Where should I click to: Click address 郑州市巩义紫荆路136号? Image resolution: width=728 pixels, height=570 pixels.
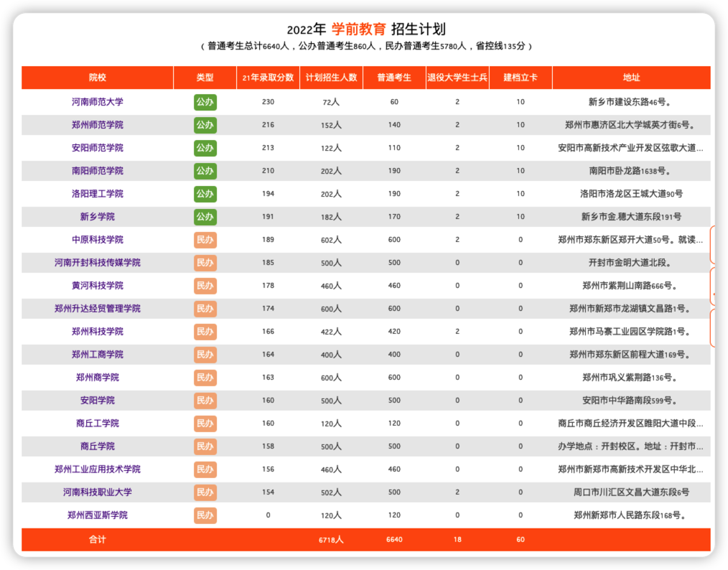[x=630, y=378]
